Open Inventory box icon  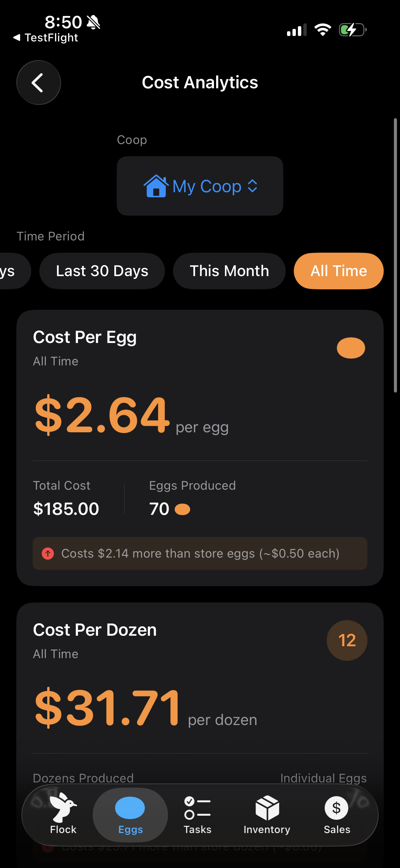point(267,808)
